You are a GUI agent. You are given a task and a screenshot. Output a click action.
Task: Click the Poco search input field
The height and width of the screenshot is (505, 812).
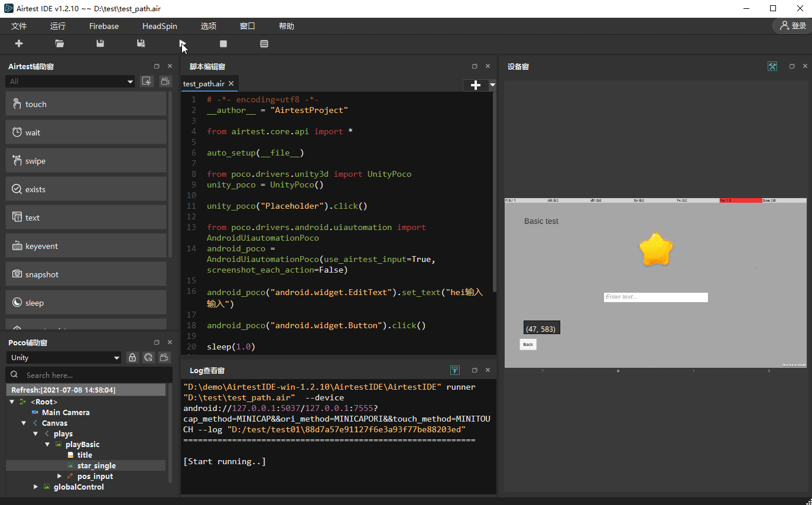click(x=89, y=375)
